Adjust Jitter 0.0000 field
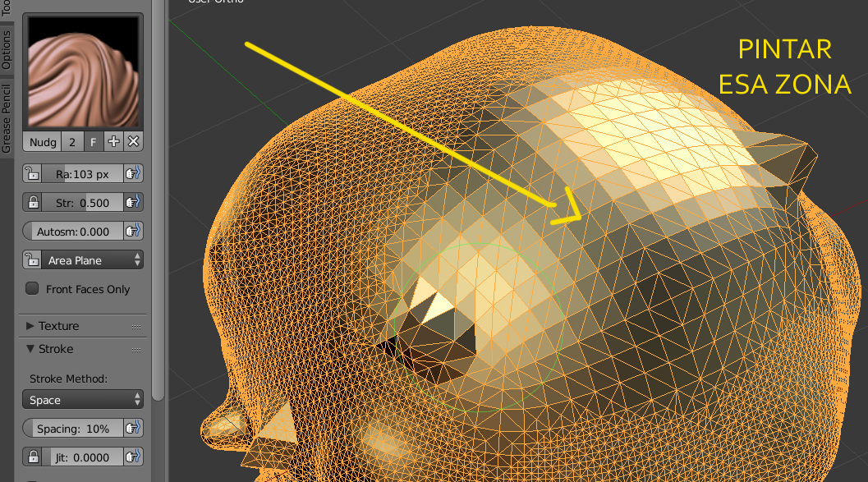 click(82, 457)
